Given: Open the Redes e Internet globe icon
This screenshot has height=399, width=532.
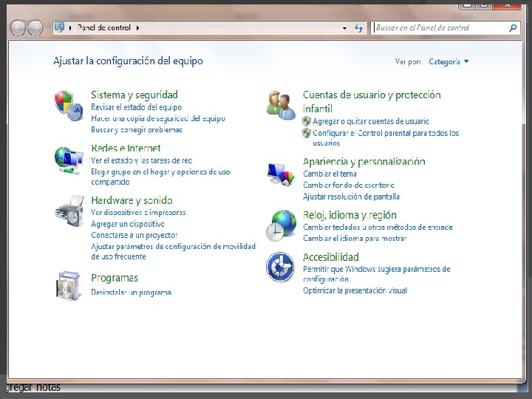Looking at the screenshot, I should [x=69, y=160].
